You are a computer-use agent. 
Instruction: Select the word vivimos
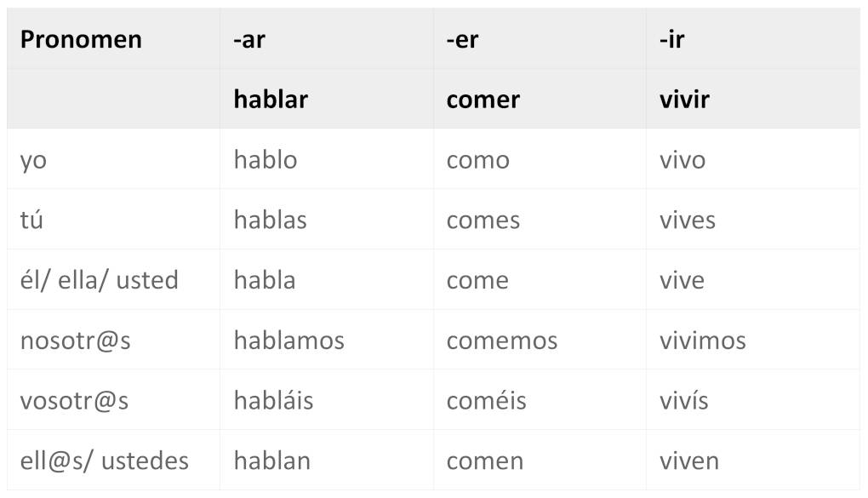pyautogui.click(x=702, y=341)
